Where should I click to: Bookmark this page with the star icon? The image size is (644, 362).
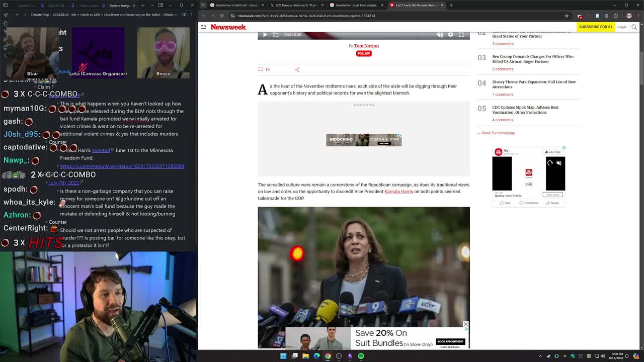[567, 16]
